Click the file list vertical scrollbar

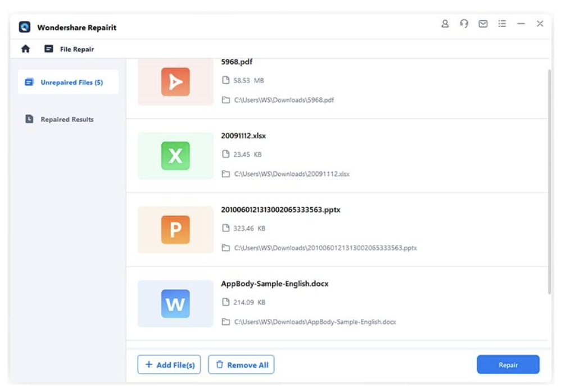pos(550,183)
